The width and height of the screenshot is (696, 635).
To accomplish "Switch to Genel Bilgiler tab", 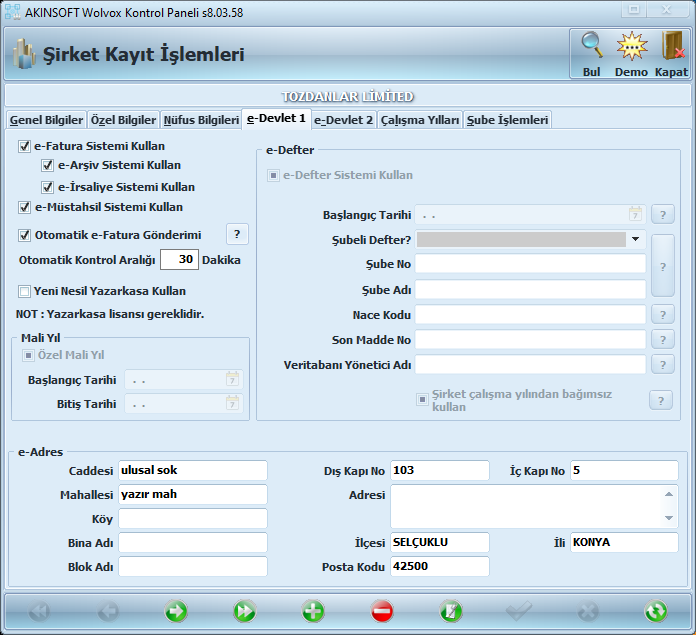I will (x=46, y=120).
